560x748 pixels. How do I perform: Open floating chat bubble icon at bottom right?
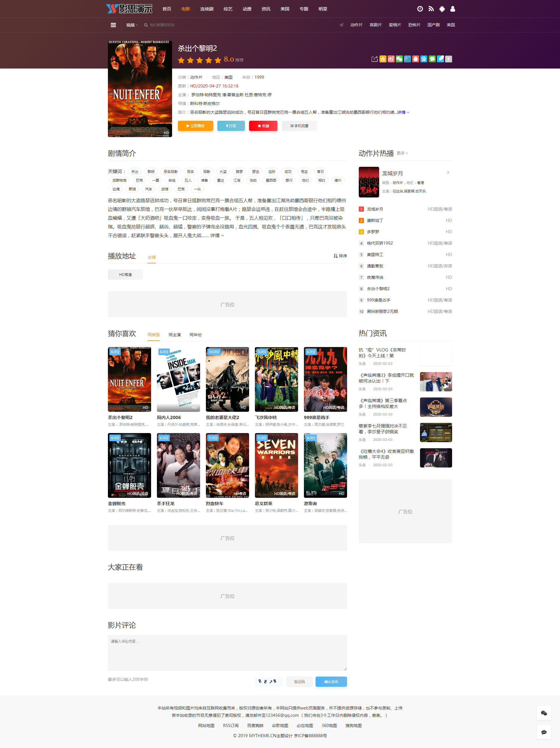[x=544, y=732]
